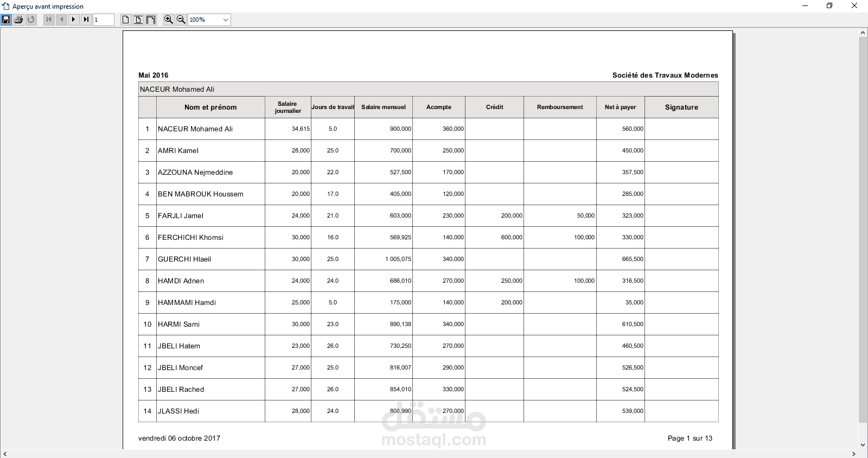This screenshot has width=868, height=458.
Task: Click 'Société des Travaux Modernes' header text
Action: point(665,75)
